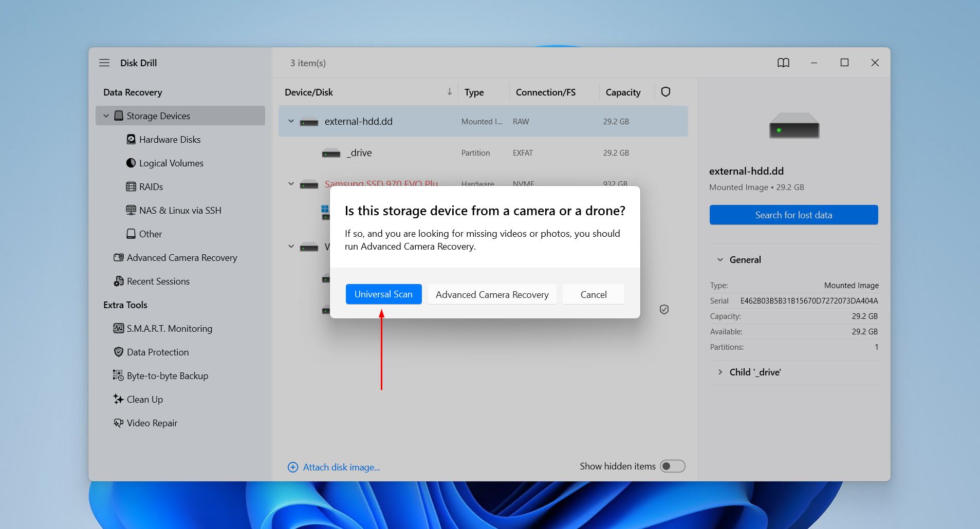Click the Attach disk image link
Image resolution: width=980 pixels, height=529 pixels.
[341, 467]
